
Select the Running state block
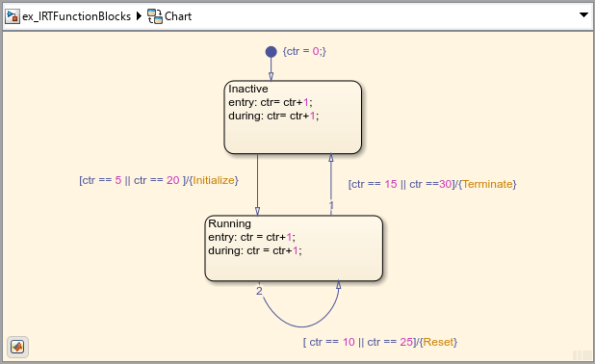294,248
